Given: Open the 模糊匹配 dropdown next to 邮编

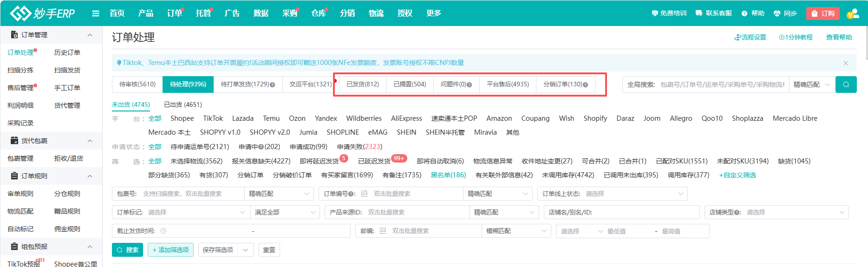Looking at the screenshot, I should 516,231.
